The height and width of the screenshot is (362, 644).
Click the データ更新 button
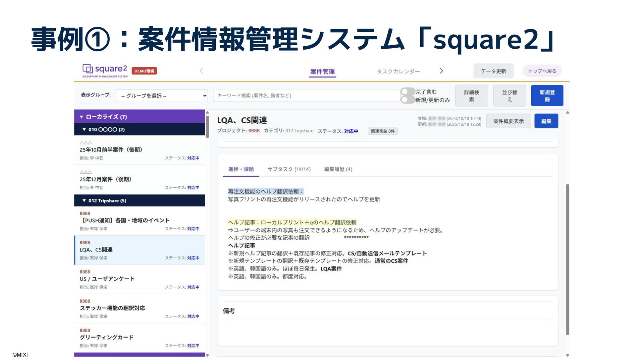tap(493, 71)
